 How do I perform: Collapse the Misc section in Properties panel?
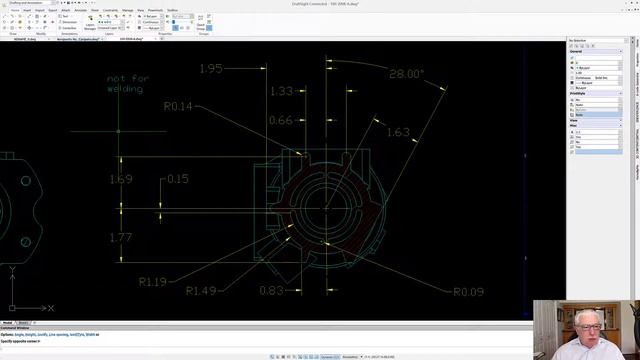(x=620, y=126)
